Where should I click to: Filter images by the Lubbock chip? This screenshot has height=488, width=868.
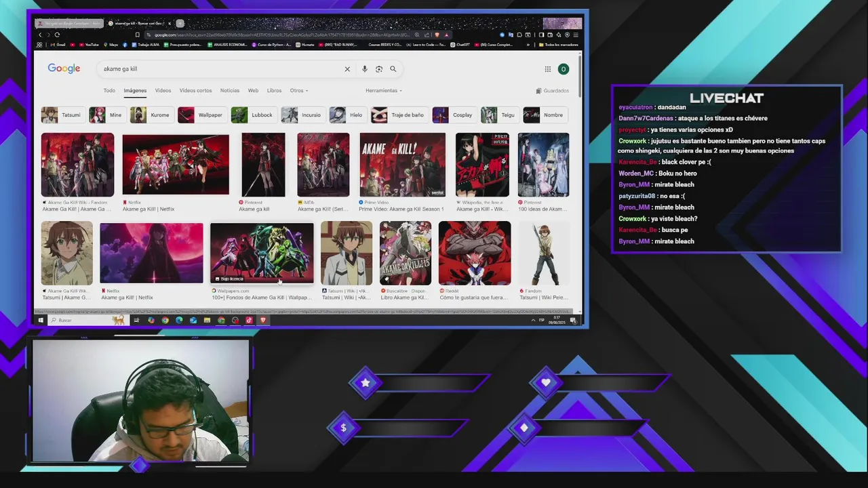click(x=253, y=115)
